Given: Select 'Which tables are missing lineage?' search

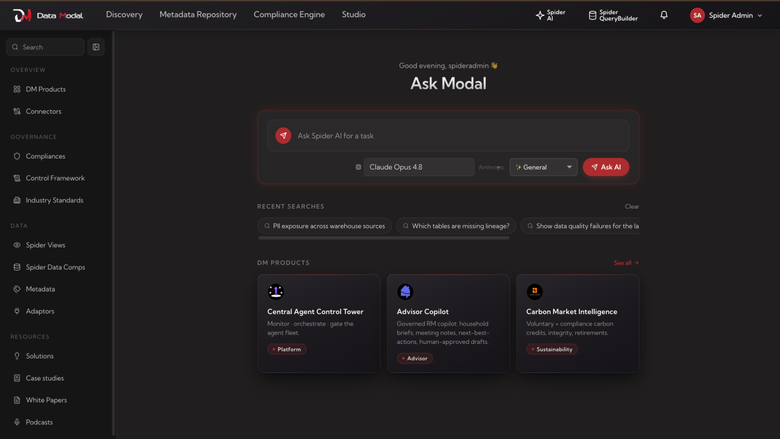Looking at the screenshot, I should tap(456, 226).
